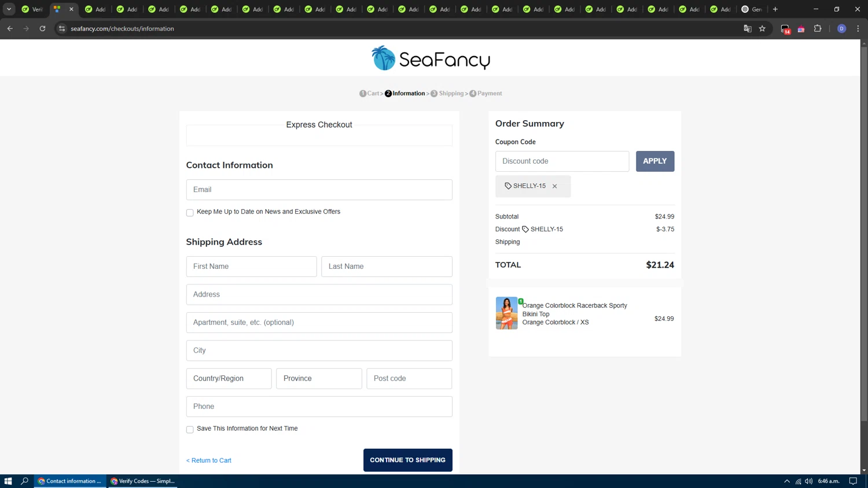Click the browser back arrow
Image resolution: width=868 pixels, height=488 pixels.
point(10,28)
